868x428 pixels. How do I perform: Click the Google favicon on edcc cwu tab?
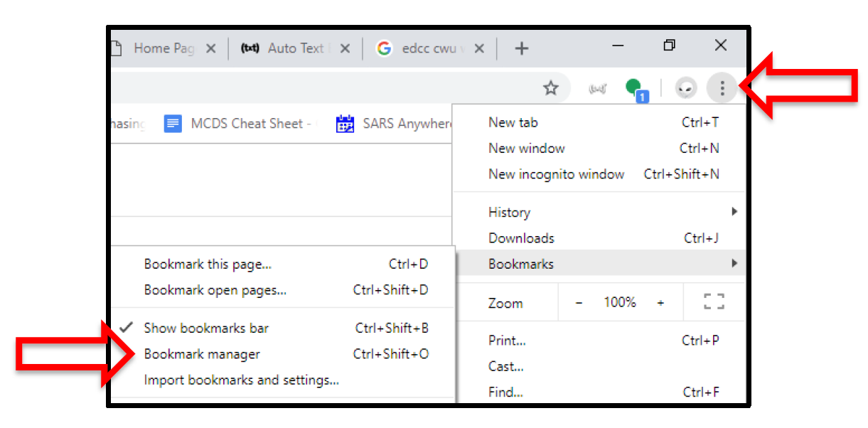click(x=385, y=48)
